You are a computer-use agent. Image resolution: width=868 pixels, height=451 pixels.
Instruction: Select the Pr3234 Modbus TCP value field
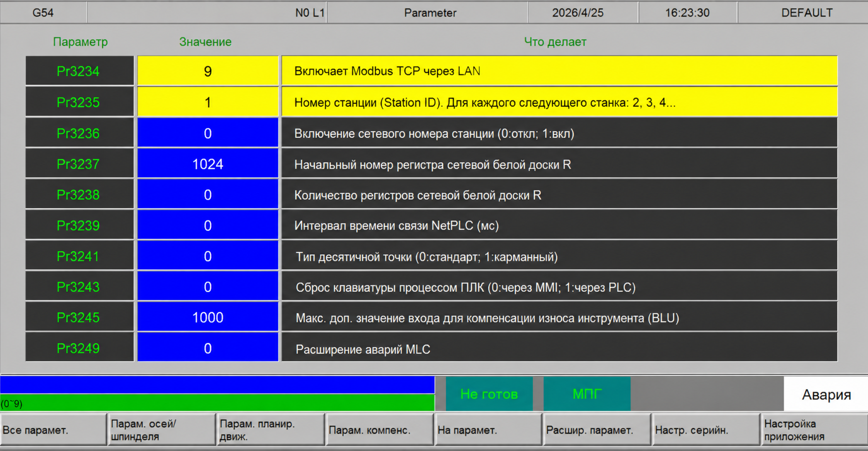click(208, 71)
